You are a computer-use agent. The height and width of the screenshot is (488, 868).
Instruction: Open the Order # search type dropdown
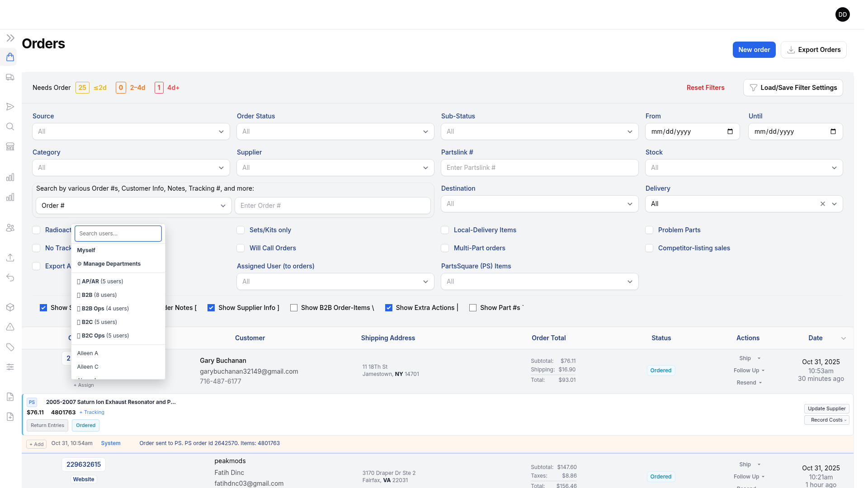click(x=134, y=206)
